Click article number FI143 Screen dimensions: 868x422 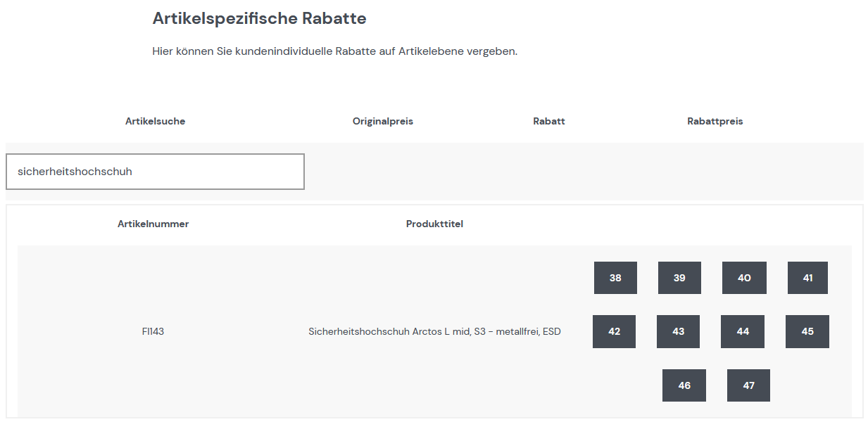(x=153, y=331)
